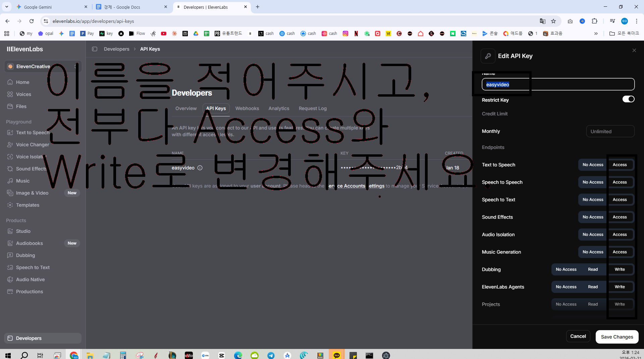This screenshot has width=644, height=359.
Task: Open Google Translate icon in address bar
Action: pos(542,21)
